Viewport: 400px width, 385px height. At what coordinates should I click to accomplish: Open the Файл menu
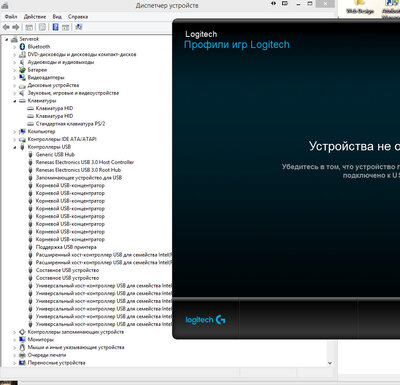pos(11,17)
